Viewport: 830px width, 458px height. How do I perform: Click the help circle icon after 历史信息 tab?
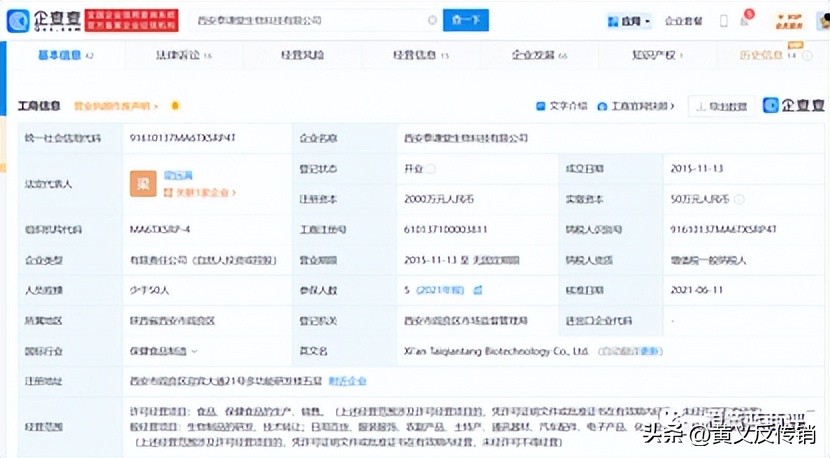[x=807, y=55]
